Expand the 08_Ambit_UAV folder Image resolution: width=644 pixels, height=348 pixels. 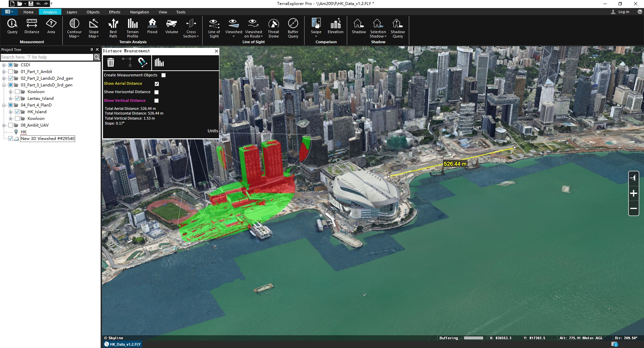point(4,125)
